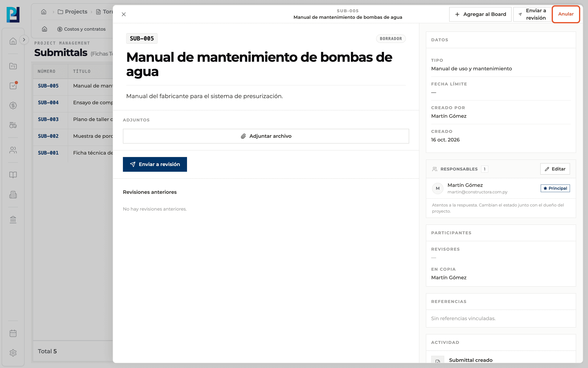Open the building documents icon in the sidebar
Image resolution: width=588 pixels, height=368 pixels.
pos(13,195)
